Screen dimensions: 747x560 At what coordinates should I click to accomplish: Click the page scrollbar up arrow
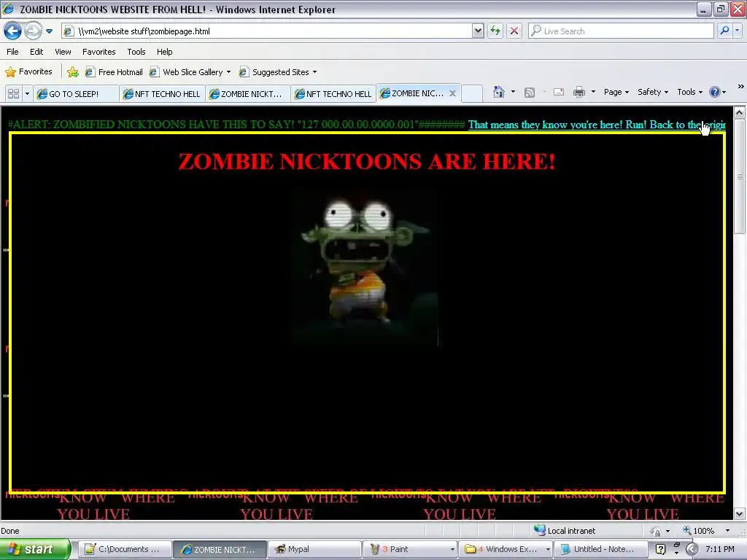(740, 113)
